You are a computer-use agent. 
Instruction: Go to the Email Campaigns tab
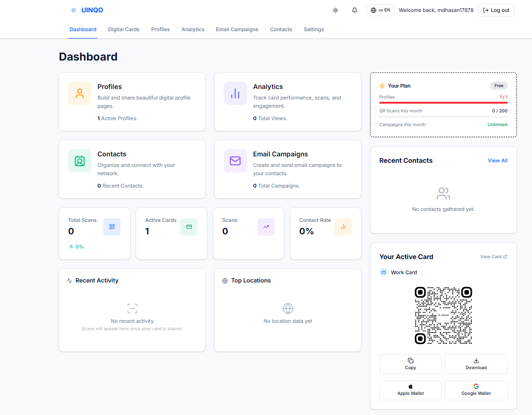[237, 29]
